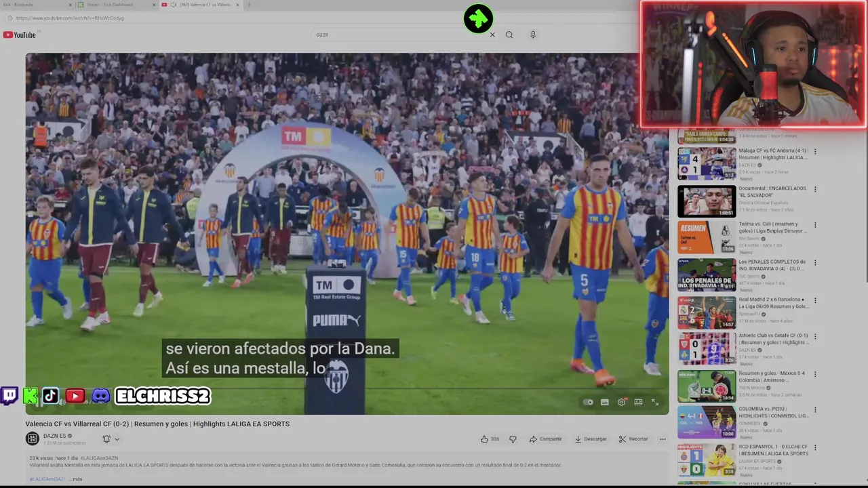Start voice search with the microphone icon

[x=533, y=35]
